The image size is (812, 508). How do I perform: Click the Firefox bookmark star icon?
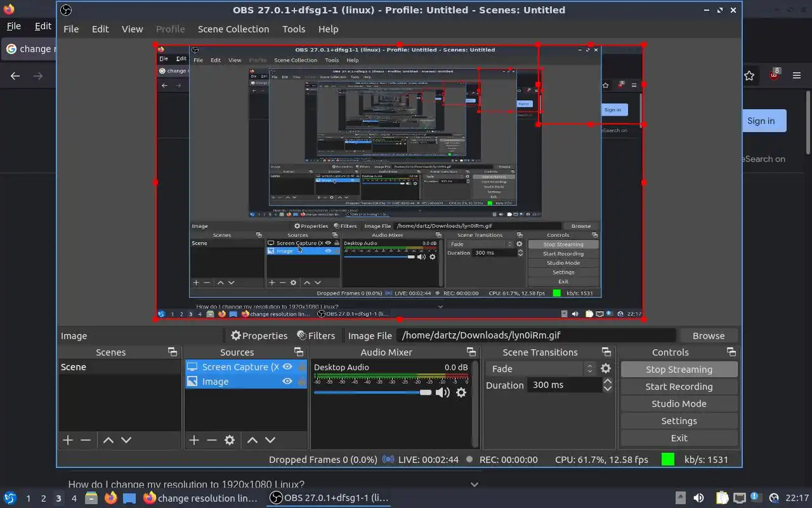tap(749, 76)
